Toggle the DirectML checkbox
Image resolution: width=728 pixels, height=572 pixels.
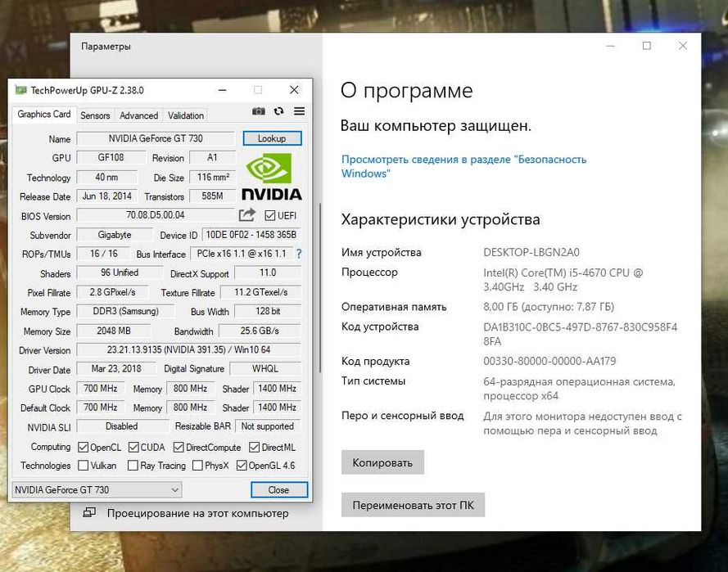coord(254,448)
